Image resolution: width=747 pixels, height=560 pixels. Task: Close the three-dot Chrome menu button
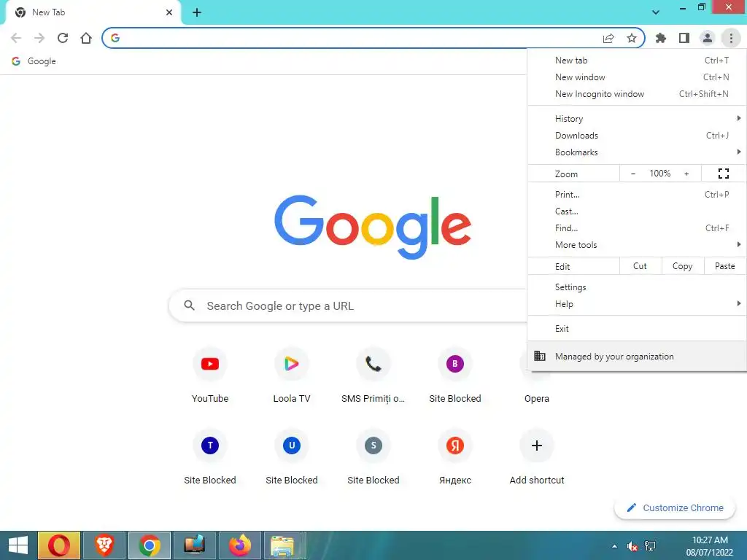[x=731, y=38]
